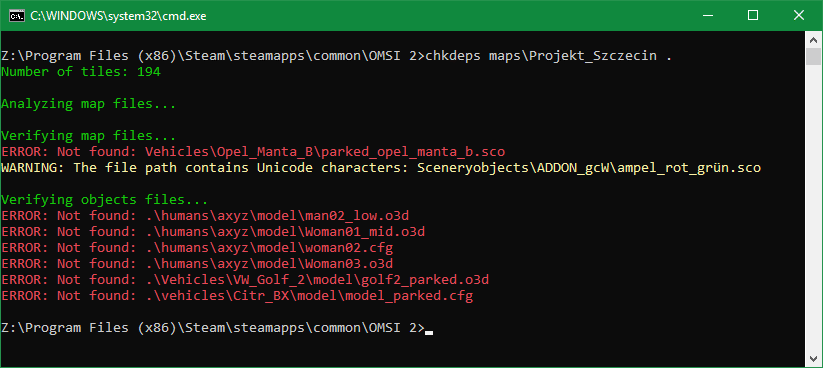Click the scrollbar up arrow
823x368 pixels.
point(813,39)
